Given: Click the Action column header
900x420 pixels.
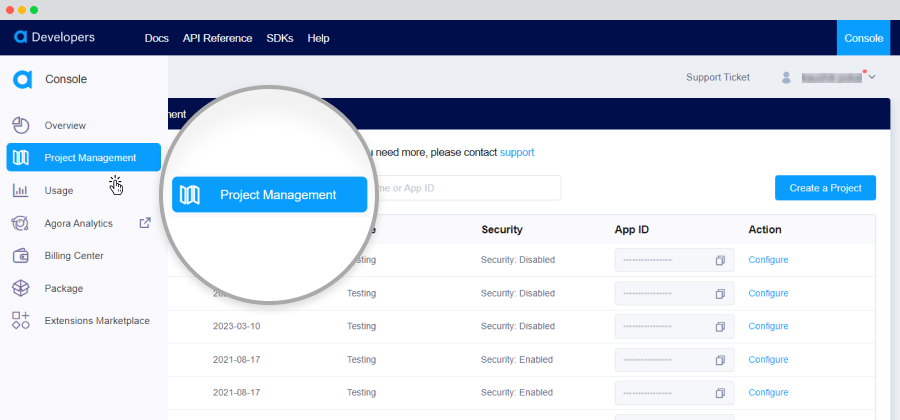Looking at the screenshot, I should (765, 230).
